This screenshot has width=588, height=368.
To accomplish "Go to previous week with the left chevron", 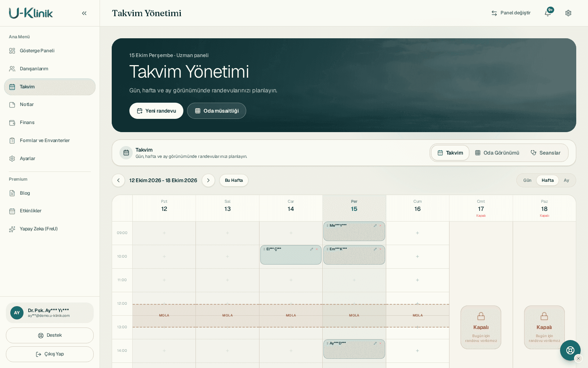I will click(118, 180).
